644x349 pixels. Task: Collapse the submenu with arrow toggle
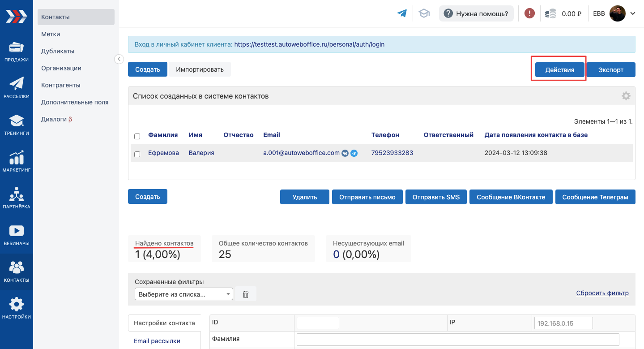(119, 59)
